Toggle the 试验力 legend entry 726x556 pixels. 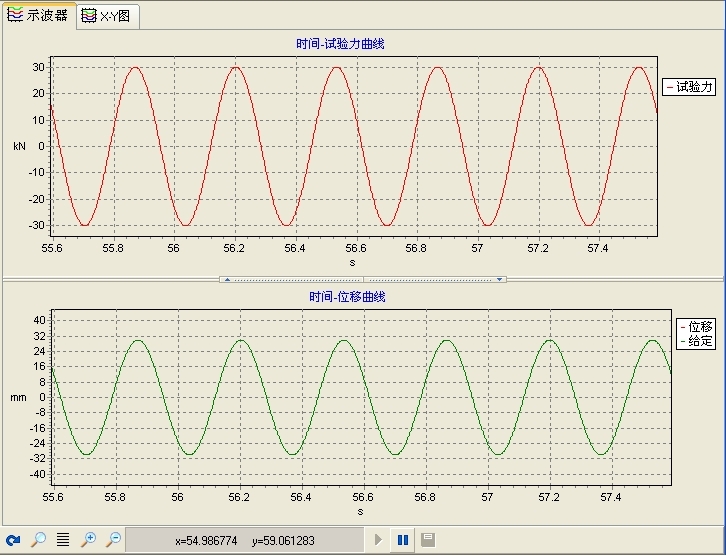(689, 87)
